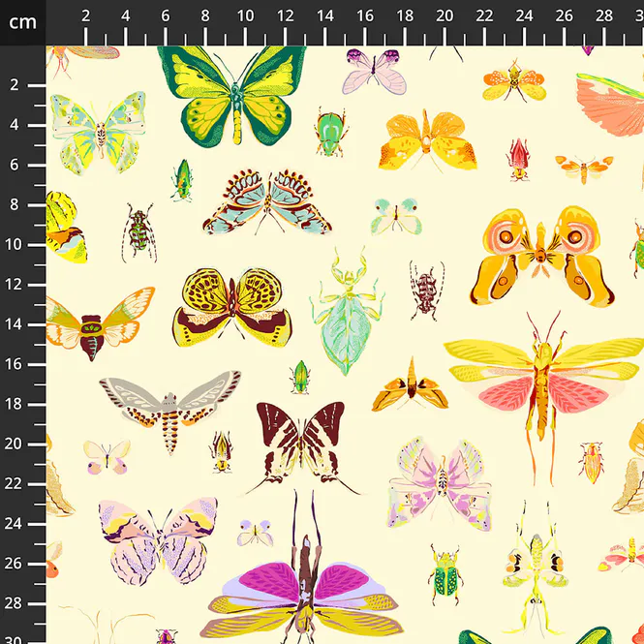Screen dimensions: 644x644
Task: Click the 26 label on vertical ruler
Action: (13, 564)
